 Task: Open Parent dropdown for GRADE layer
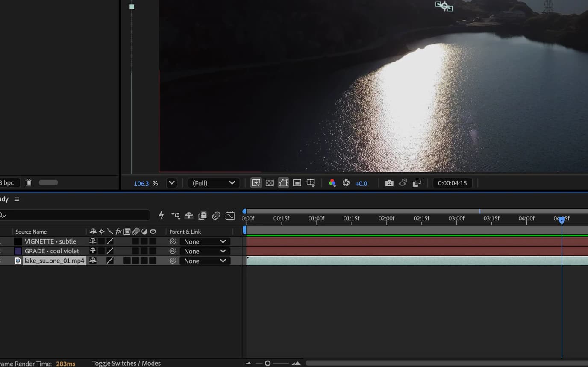pyautogui.click(x=205, y=251)
